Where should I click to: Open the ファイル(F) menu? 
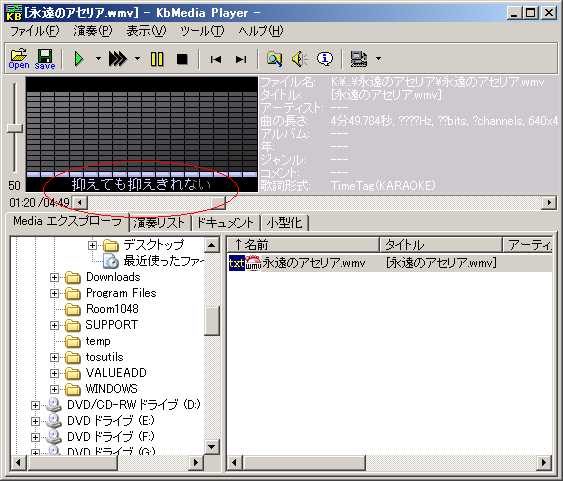point(35,31)
